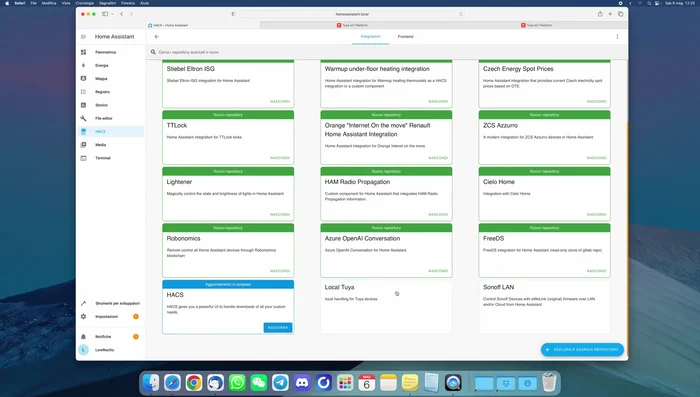Viewport: 700px width, 397px height.
Task: Open the Local Tuya card
Action: coord(386,307)
